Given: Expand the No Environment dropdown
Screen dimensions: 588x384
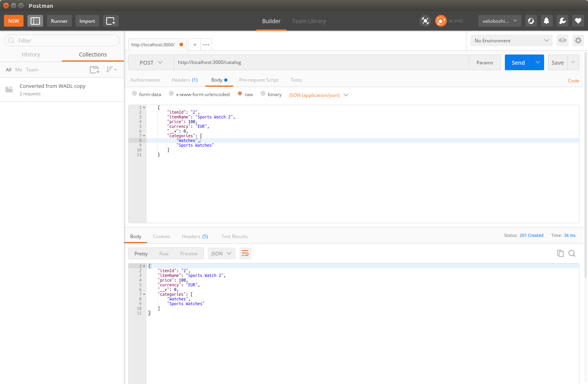Looking at the screenshot, I should tap(511, 40).
